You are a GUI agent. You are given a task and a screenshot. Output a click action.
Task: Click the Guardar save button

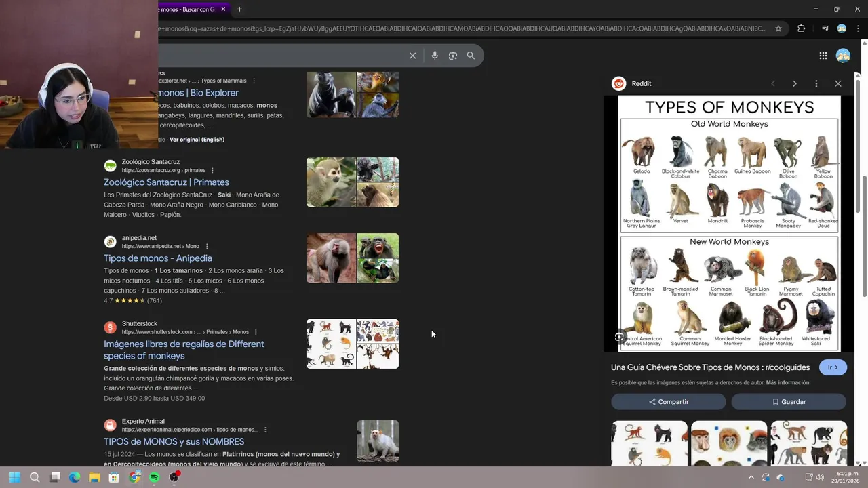click(789, 402)
